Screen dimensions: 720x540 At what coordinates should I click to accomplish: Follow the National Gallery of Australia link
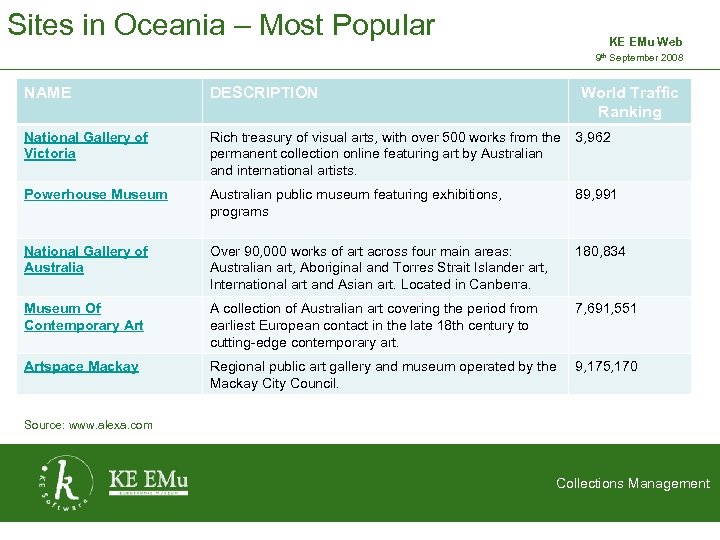coord(86,259)
